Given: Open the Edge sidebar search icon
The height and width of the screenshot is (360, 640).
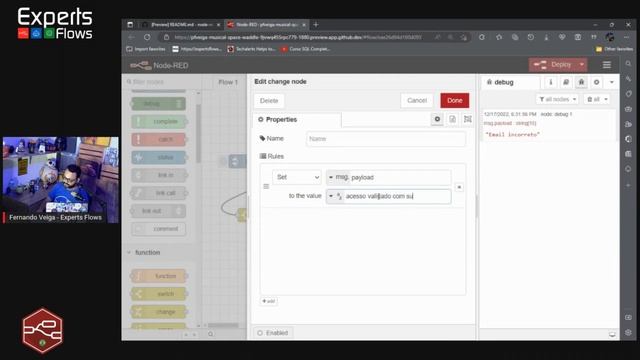Looking at the screenshot, I should click(x=628, y=64).
